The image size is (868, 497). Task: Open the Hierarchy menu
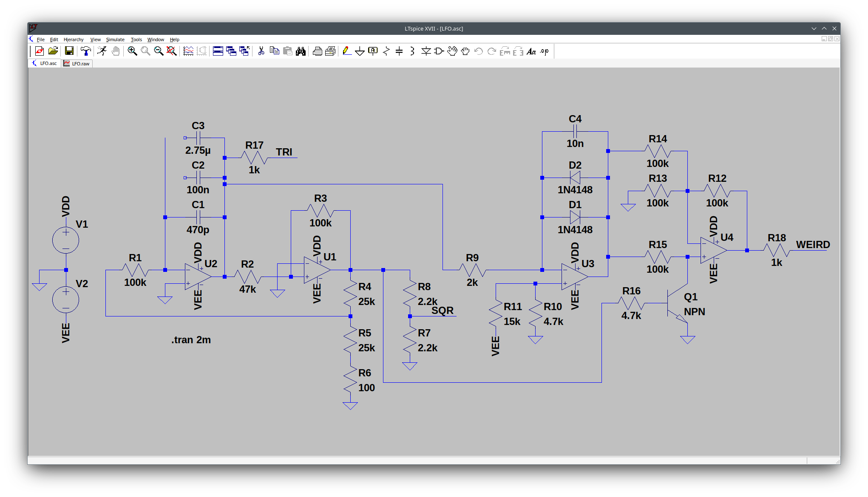74,40
